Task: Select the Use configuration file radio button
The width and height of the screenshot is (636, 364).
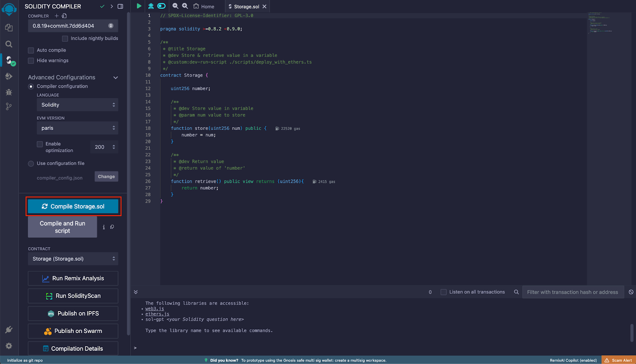Action: (x=31, y=163)
